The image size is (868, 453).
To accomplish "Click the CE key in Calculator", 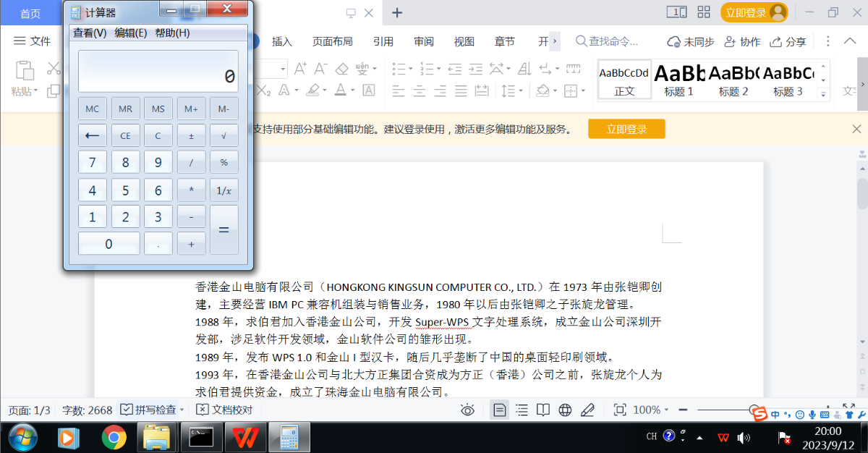I will [x=125, y=135].
